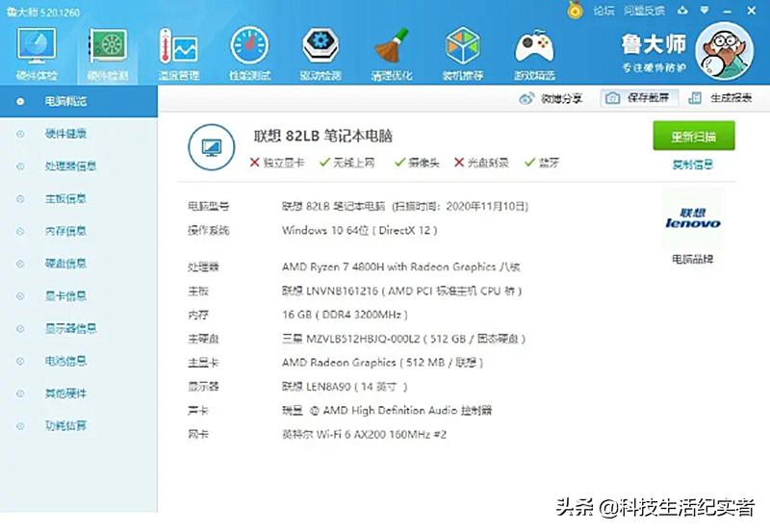Click the 微博分享 Weibo share icon
Image resolution: width=770 pixels, height=532 pixels.
526,99
